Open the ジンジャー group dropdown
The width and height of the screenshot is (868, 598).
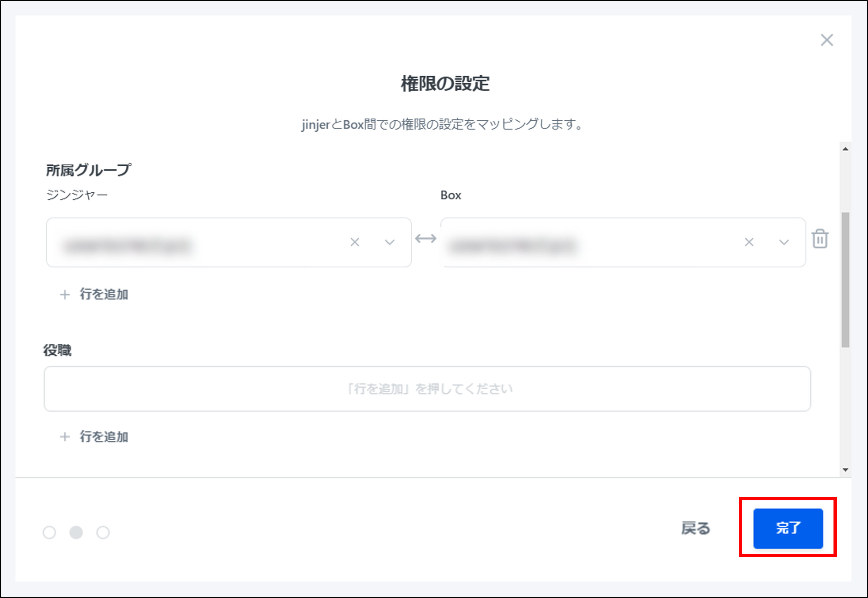point(390,242)
